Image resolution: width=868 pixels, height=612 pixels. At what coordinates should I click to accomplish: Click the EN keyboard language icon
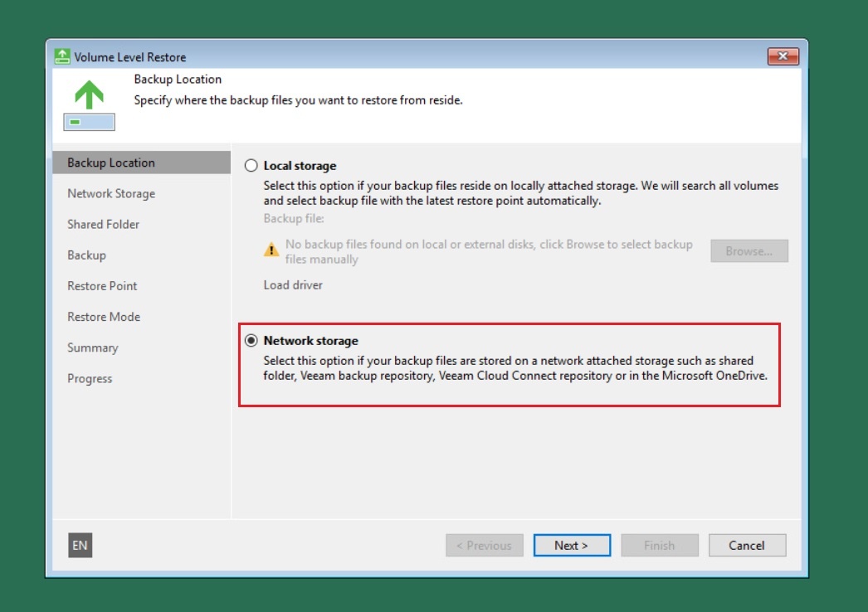pos(80,546)
